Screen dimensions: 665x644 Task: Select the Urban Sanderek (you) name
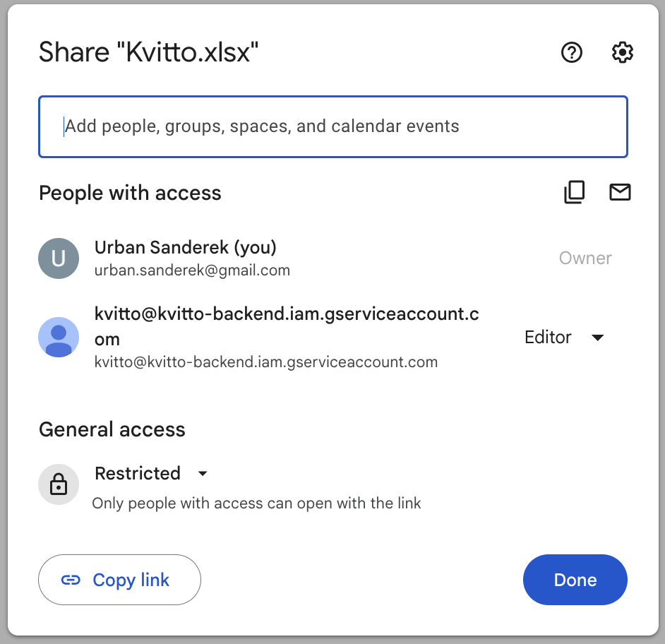pos(186,247)
